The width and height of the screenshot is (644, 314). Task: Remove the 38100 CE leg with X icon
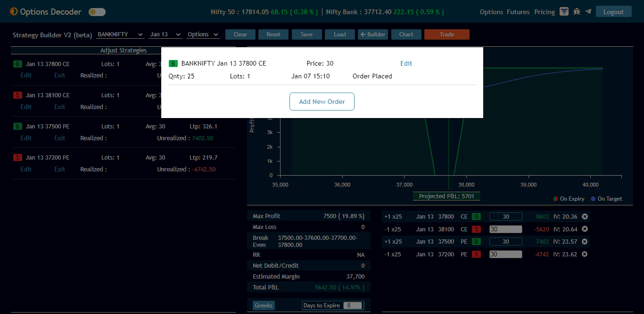585,229
